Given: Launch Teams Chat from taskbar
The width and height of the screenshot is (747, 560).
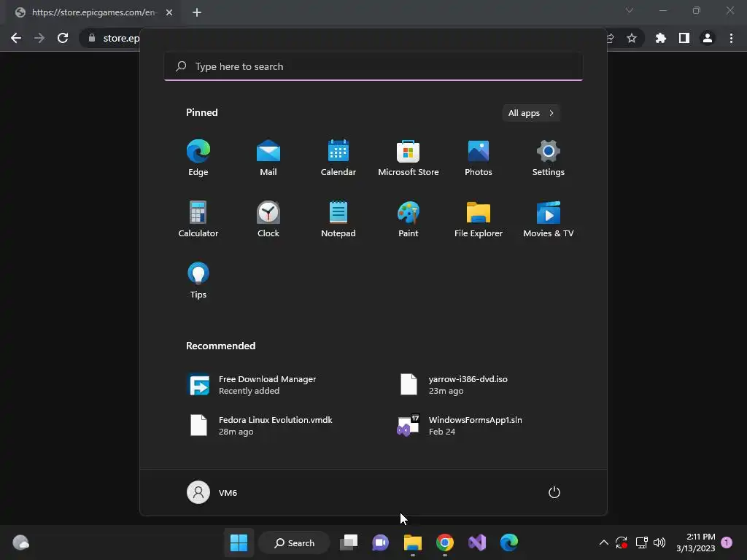Looking at the screenshot, I should (x=380, y=542).
